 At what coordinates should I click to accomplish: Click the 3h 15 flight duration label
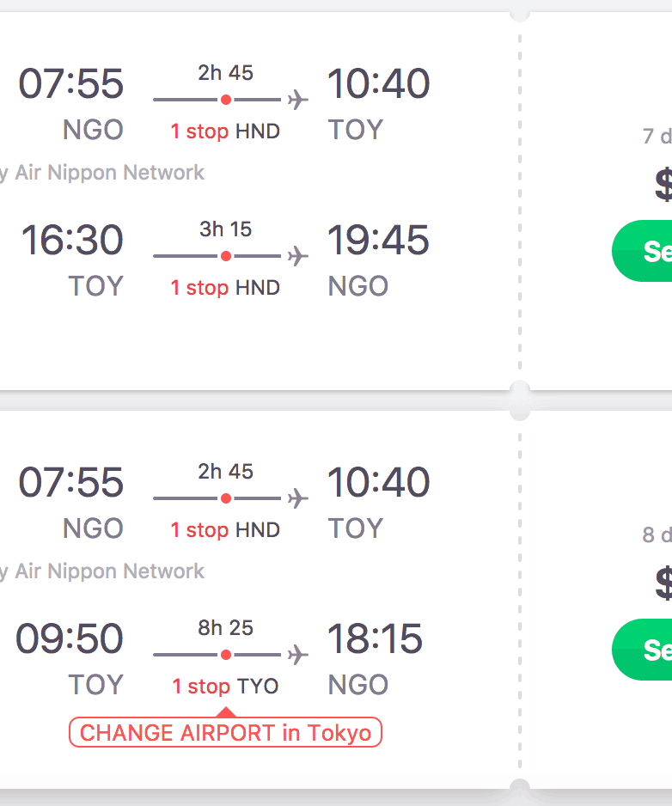[x=226, y=229]
